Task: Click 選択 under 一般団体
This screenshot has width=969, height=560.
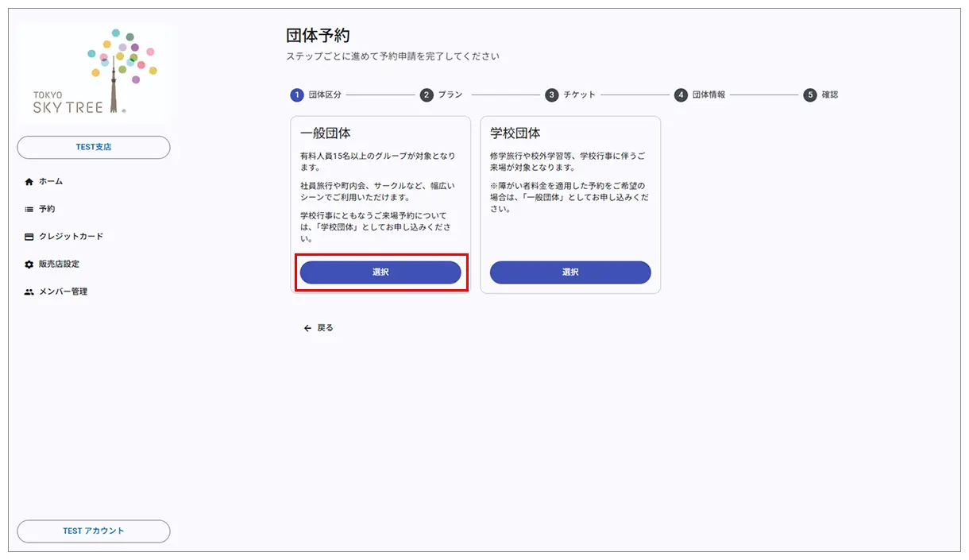Action: [380, 272]
